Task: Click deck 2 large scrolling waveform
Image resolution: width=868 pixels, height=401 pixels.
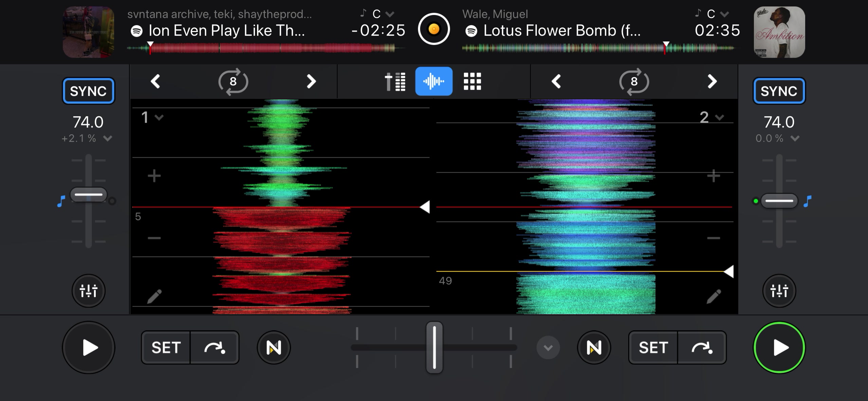Action: point(585,206)
